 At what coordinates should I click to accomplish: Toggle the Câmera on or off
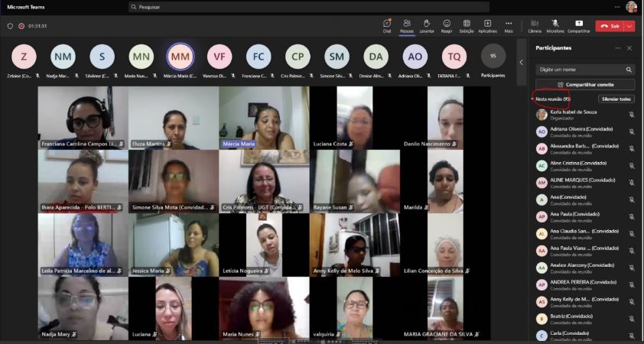pos(535,25)
